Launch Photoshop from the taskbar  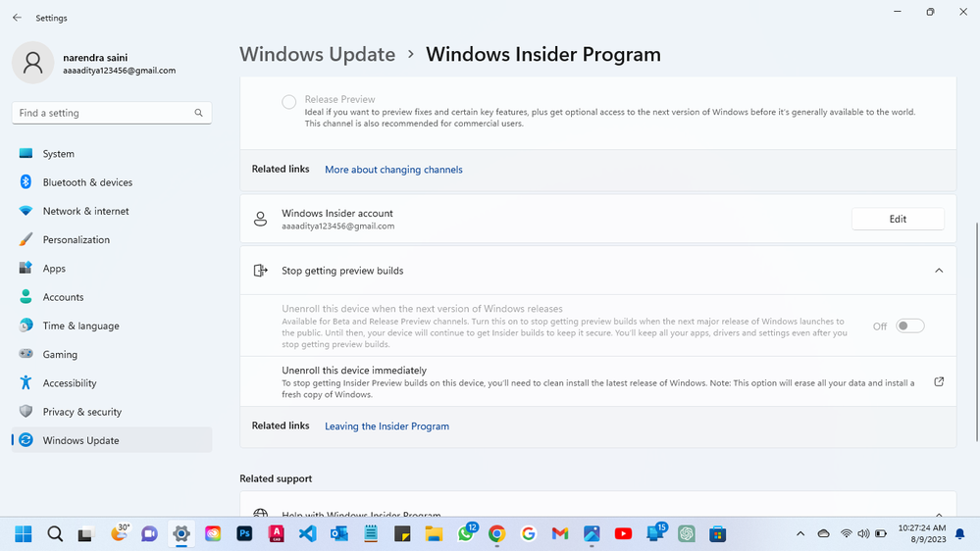[244, 534]
